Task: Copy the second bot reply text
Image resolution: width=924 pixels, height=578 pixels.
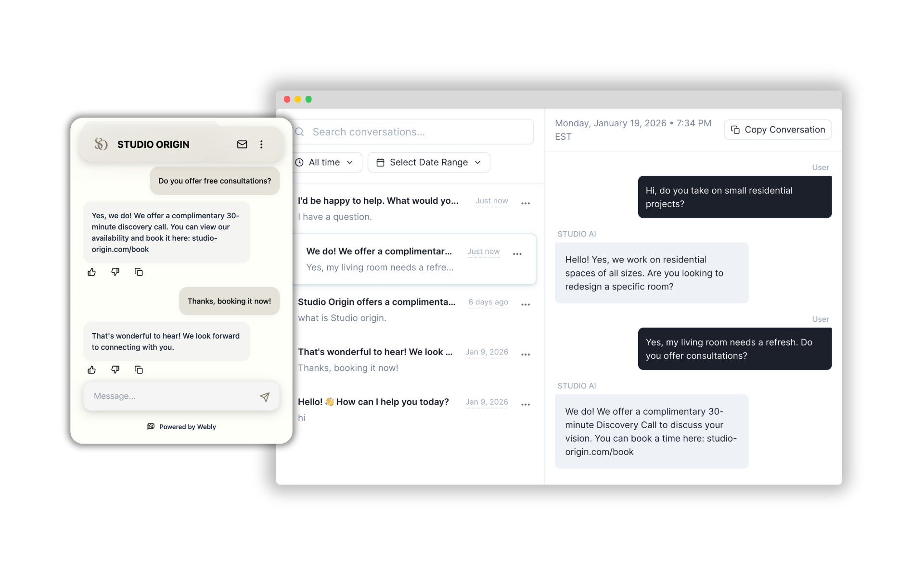Action: click(139, 369)
